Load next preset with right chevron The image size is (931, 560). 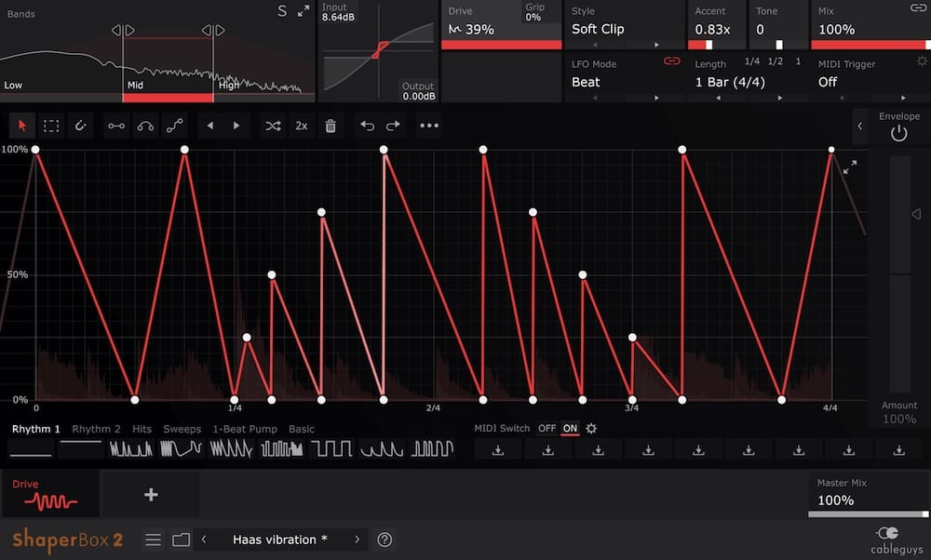point(357,540)
